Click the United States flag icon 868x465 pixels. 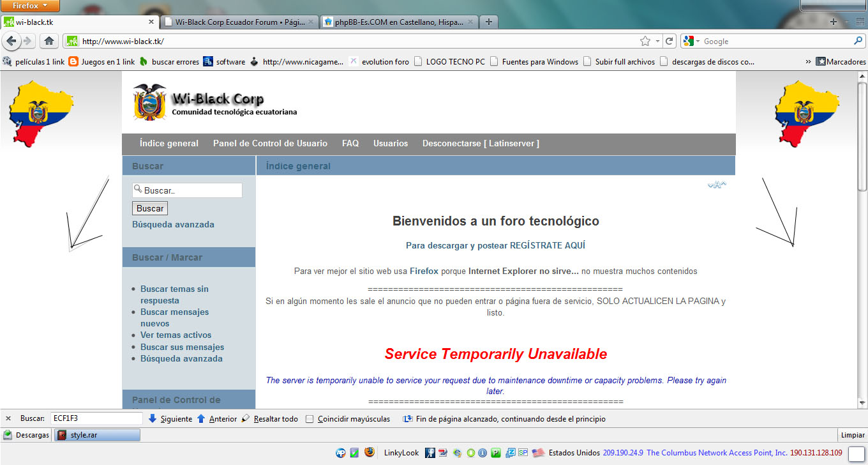[x=539, y=453]
